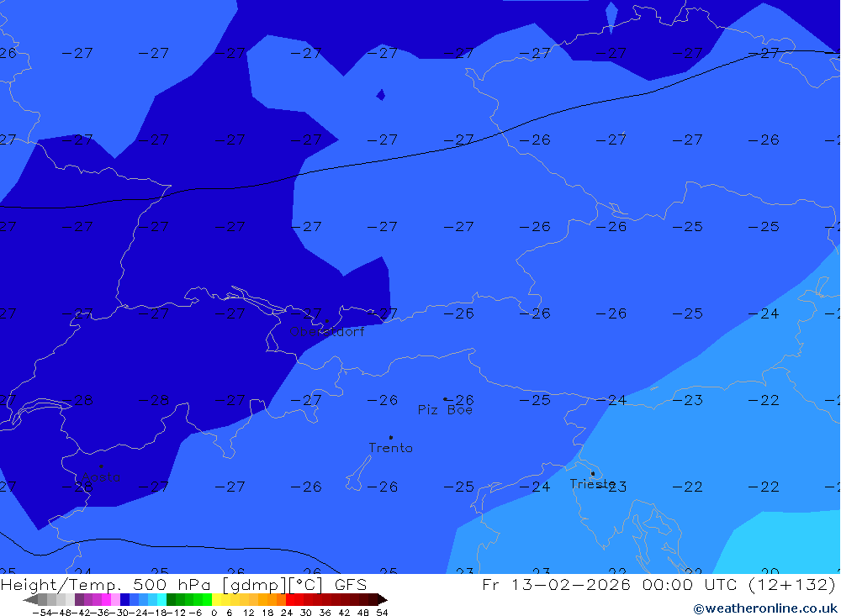The width and height of the screenshot is (841, 616).
Task: Select the GFS model name in title
Action: [x=351, y=585]
